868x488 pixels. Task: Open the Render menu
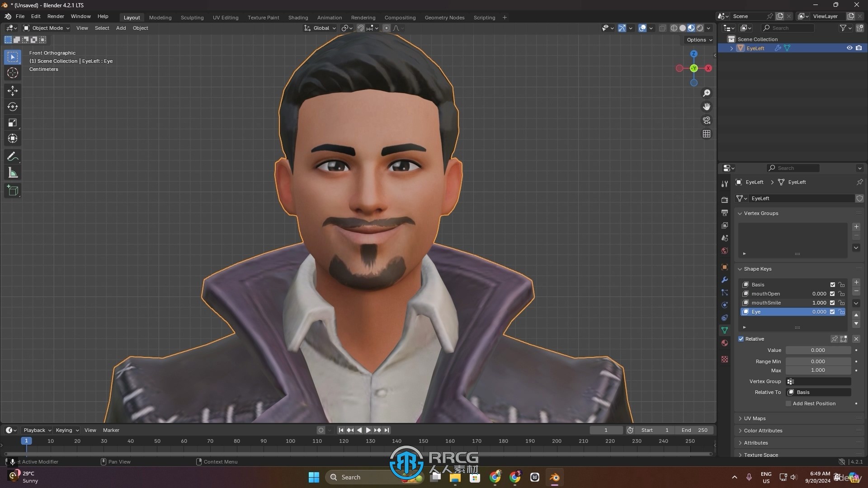(x=56, y=16)
